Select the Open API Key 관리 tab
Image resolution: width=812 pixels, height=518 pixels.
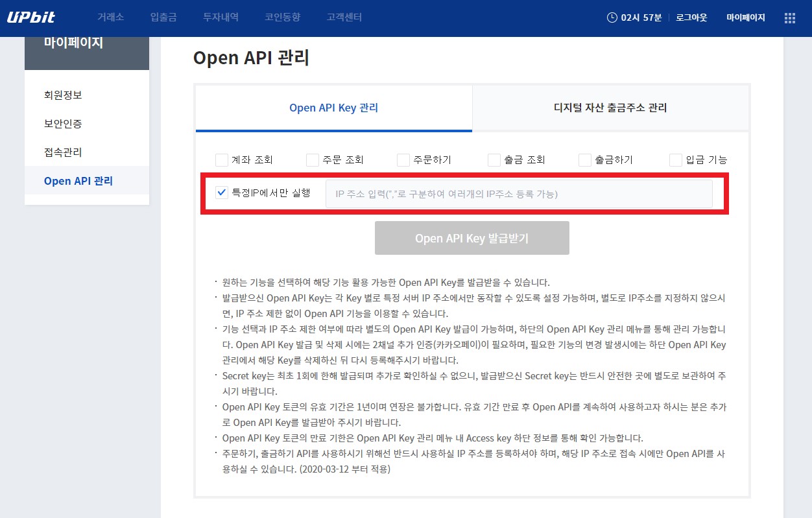pyautogui.click(x=333, y=108)
